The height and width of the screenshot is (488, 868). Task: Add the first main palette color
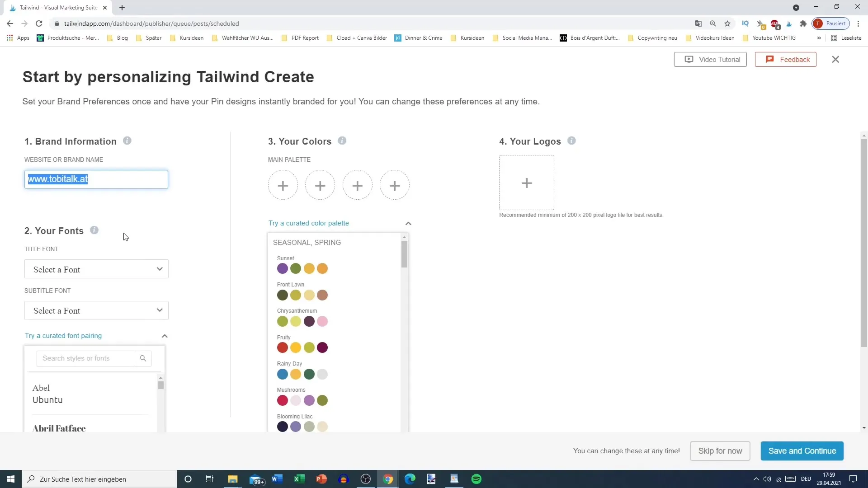(x=283, y=185)
